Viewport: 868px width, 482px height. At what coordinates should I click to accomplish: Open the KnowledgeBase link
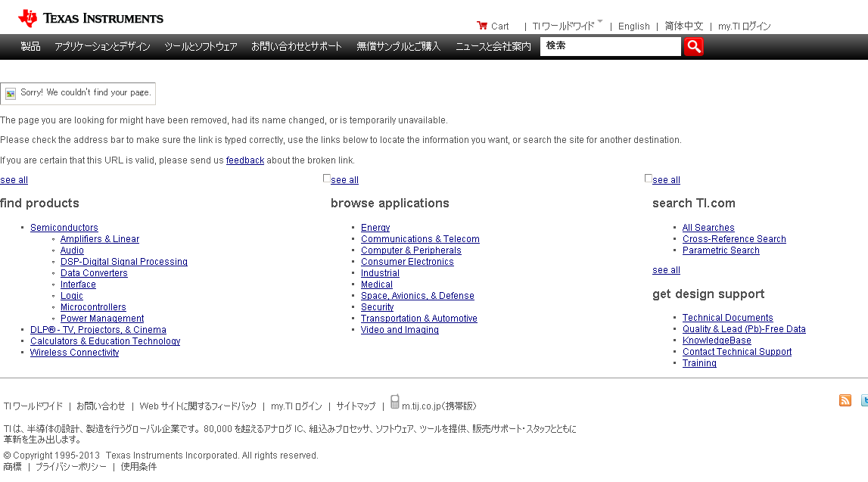(x=717, y=341)
